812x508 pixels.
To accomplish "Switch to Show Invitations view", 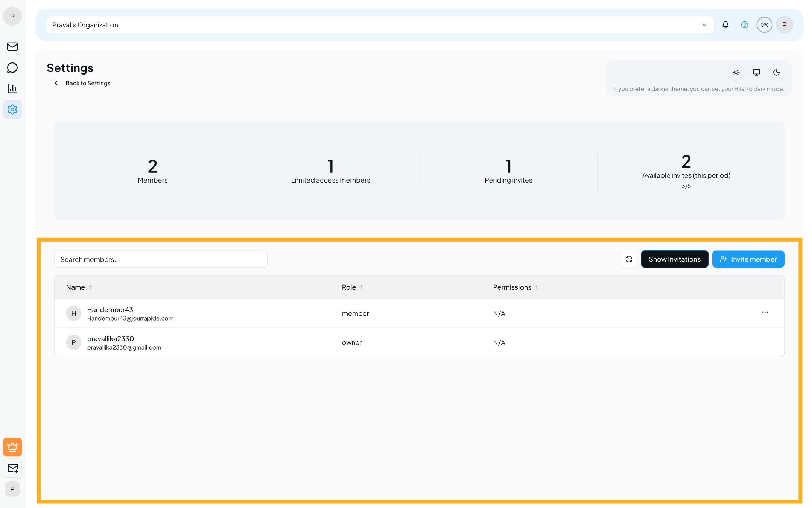I will (x=674, y=259).
